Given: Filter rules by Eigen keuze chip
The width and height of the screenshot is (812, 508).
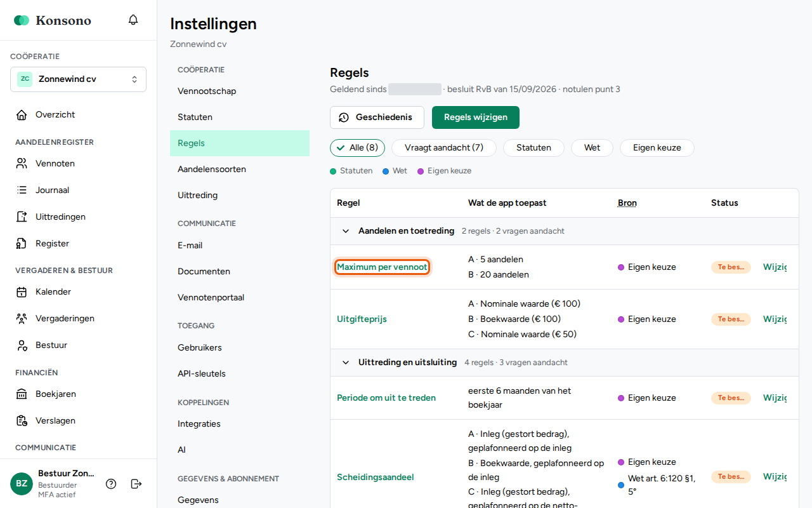Looking at the screenshot, I should 657,148.
